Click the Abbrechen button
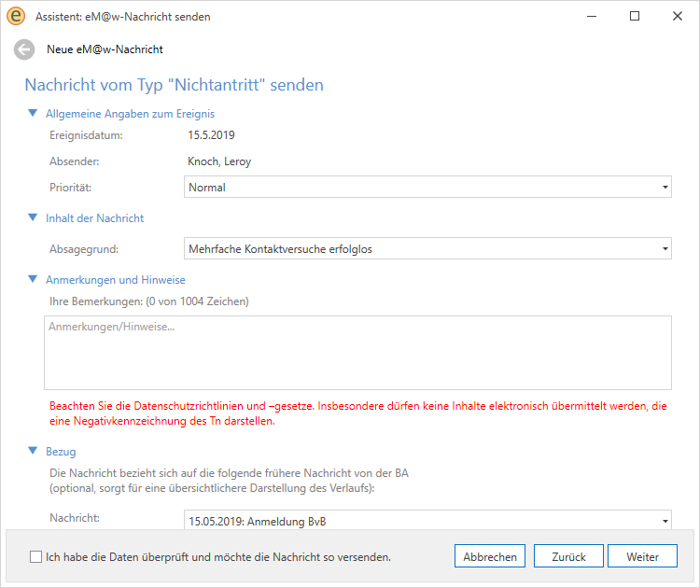Image resolution: width=700 pixels, height=588 pixels. tap(490, 556)
